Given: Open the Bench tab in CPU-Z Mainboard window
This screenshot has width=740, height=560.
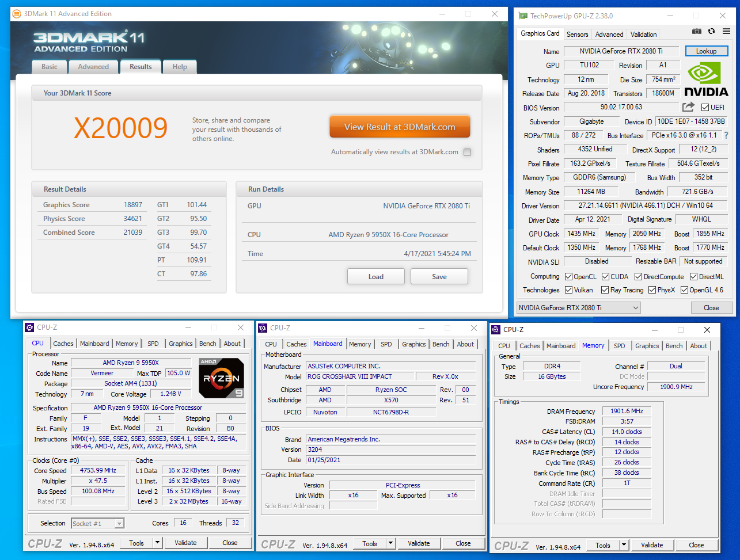Looking at the screenshot, I should (441, 344).
